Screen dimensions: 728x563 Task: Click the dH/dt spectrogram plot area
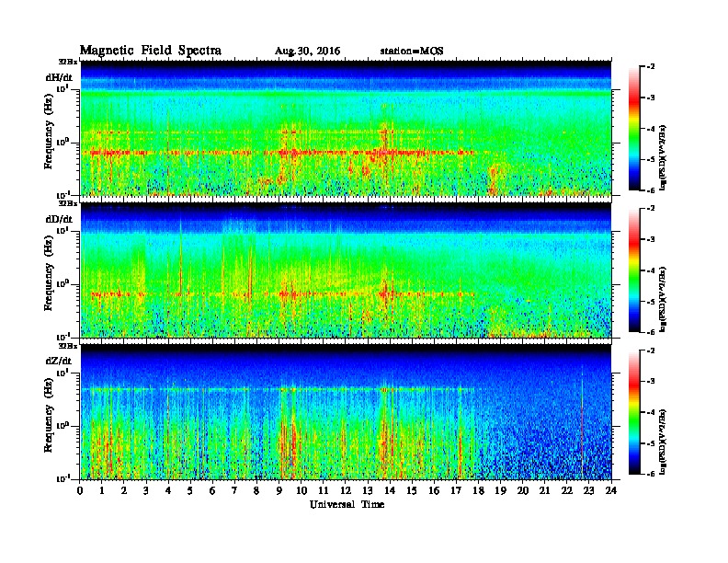pos(346,128)
